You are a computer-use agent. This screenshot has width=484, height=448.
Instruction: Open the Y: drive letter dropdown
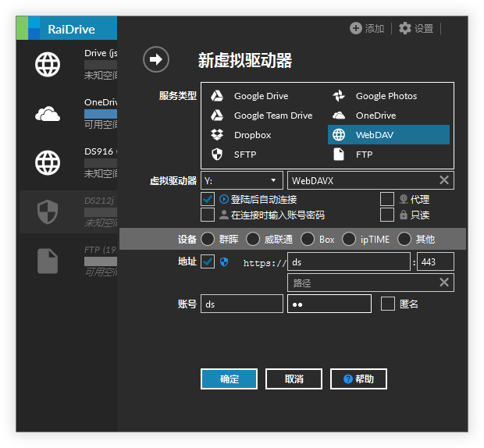coord(242,180)
